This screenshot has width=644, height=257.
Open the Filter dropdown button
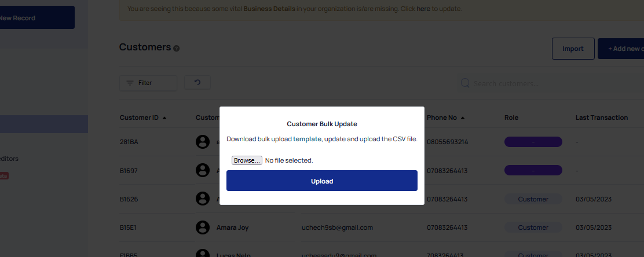click(148, 83)
